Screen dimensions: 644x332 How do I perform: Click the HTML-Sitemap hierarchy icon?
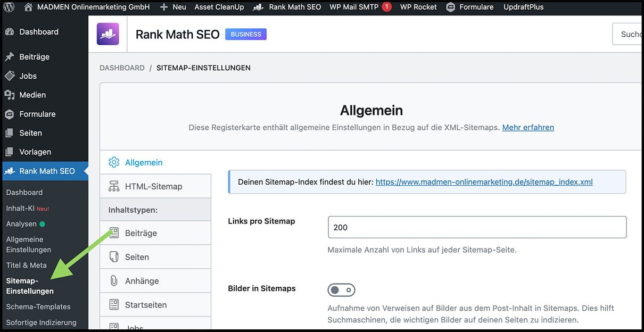pyautogui.click(x=114, y=186)
